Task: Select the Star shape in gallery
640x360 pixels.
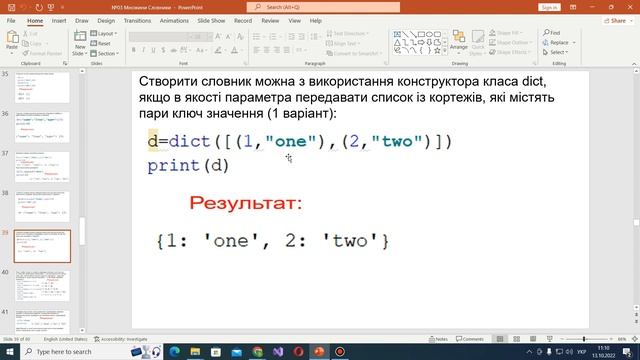Action: click(x=438, y=51)
